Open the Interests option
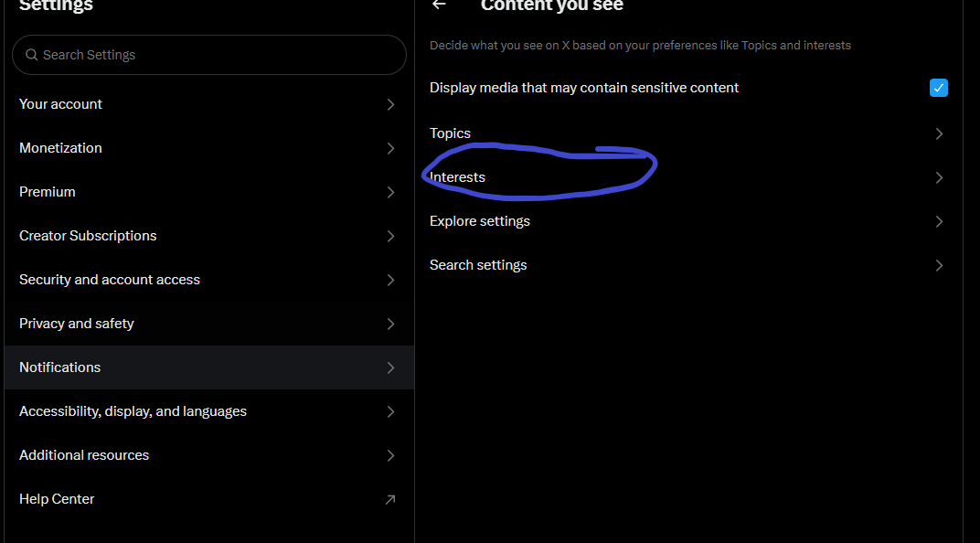The width and height of the screenshot is (980, 543). pos(688,177)
